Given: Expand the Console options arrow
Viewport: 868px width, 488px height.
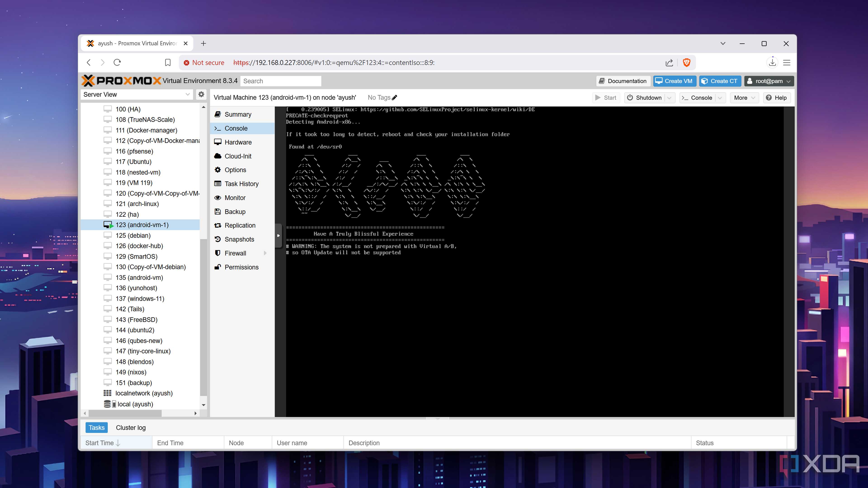Looking at the screenshot, I should (720, 98).
